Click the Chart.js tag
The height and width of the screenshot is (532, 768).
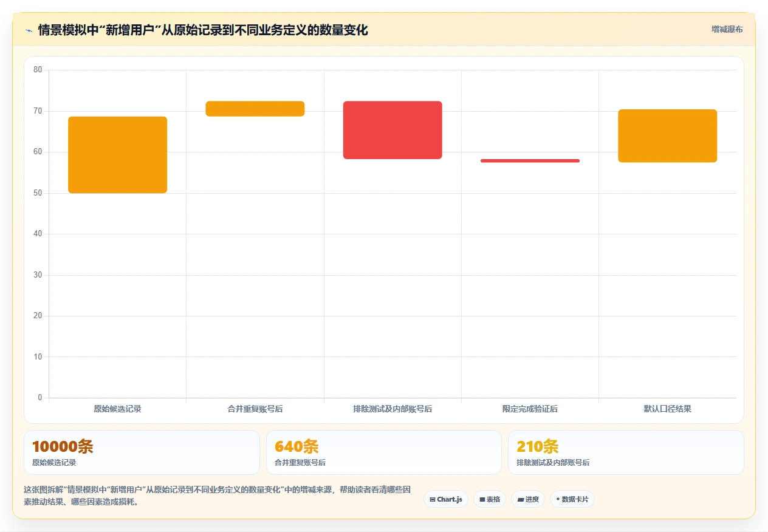(446, 499)
